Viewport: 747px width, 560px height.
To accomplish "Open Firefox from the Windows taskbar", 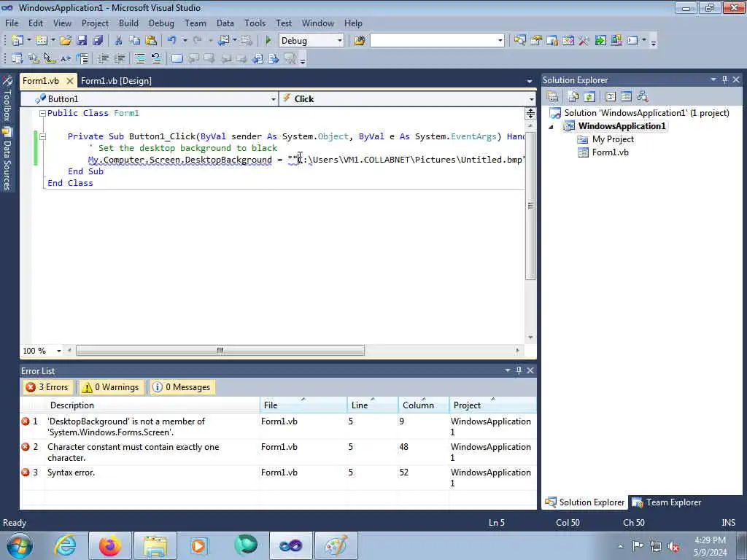I will coord(109,545).
